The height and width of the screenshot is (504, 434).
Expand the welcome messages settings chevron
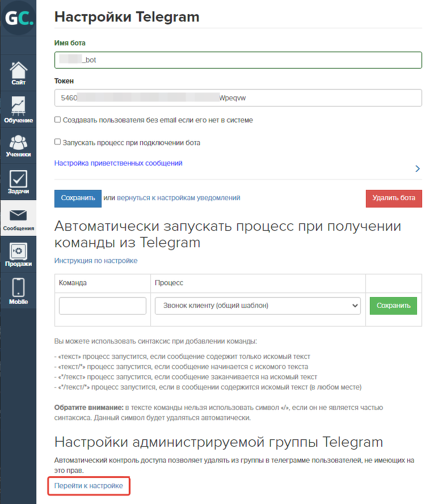coord(418,168)
